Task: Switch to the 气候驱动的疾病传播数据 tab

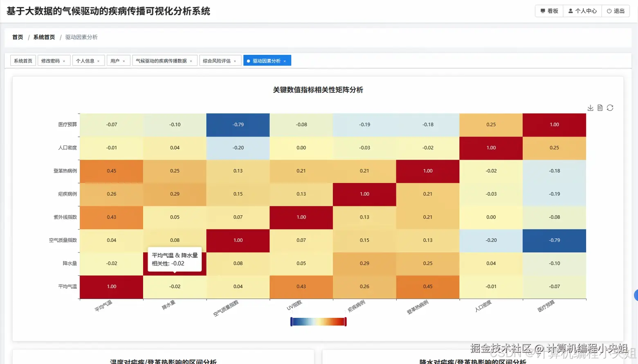Action: click(162, 60)
